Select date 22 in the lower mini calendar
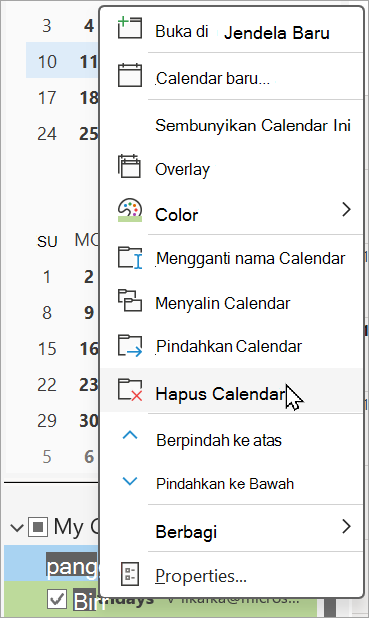Image resolution: width=369 pixels, height=618 pixels. pos(47,384)
